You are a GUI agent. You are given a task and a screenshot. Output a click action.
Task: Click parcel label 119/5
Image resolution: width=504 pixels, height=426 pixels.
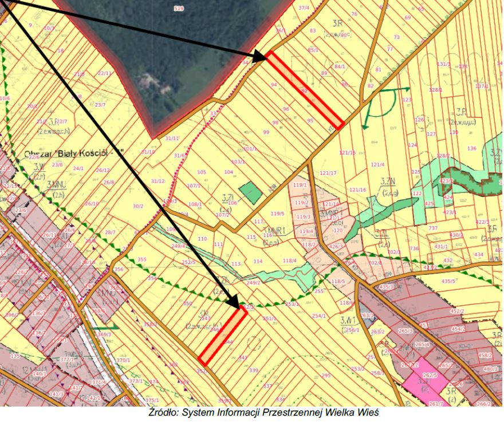coord(278,214)
